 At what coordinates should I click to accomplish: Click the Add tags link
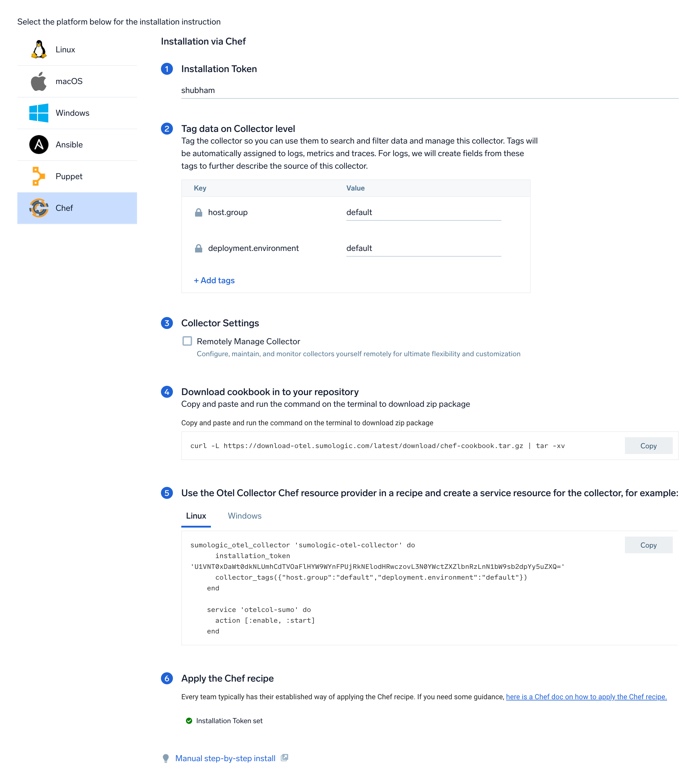pyautogui.click(x=214, y=281)
